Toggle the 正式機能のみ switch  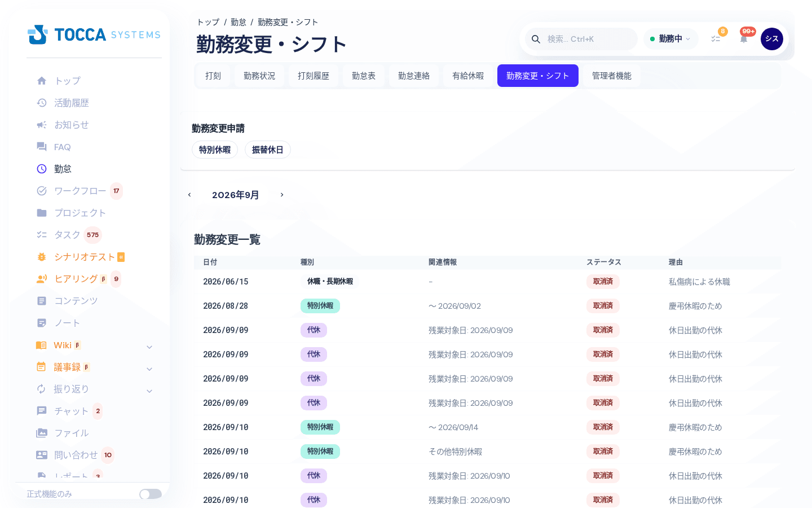(151, 494)
